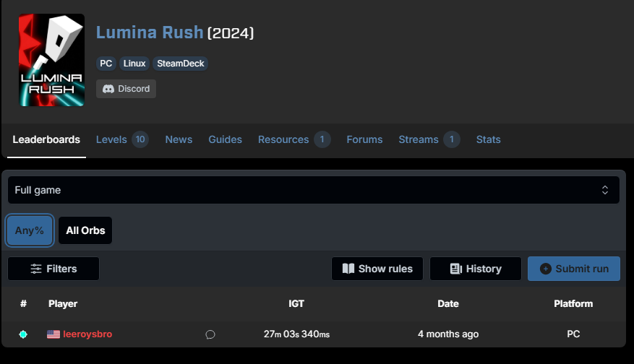This screenshot has width=634, height=364.
Task: Click the US flag beside leeroysbro
Action: click(x=53, y=334)
